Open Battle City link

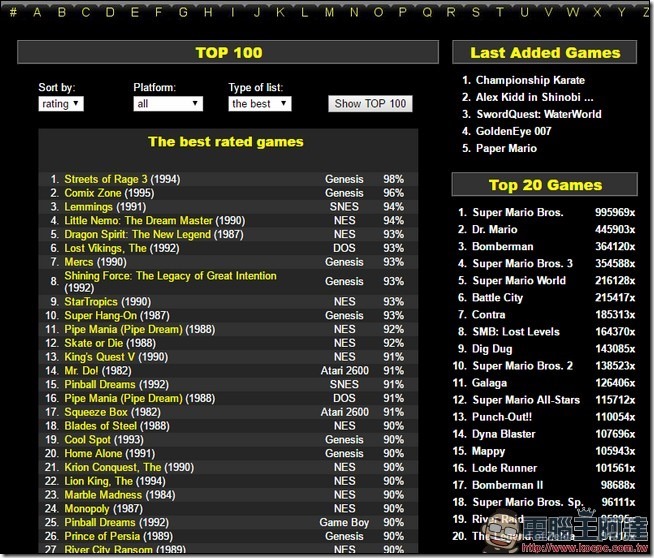point(497,297)
